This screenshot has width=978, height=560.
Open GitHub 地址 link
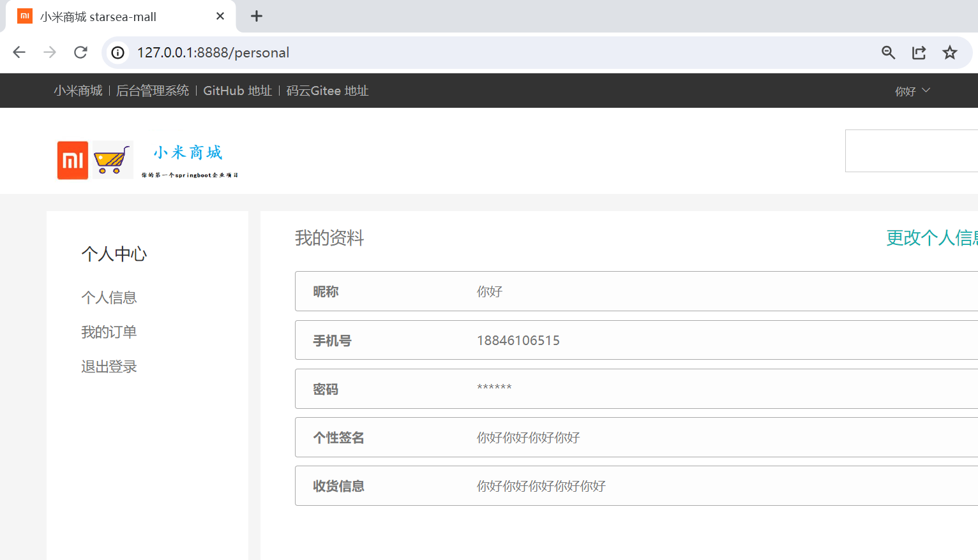(x=237, y=91)
